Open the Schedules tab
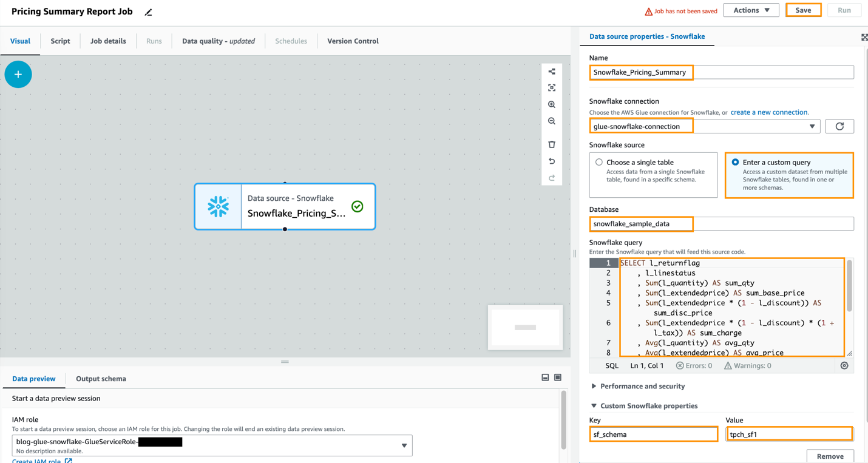The image size is (868, 463). pyautogui.click(x=291, y=41)
